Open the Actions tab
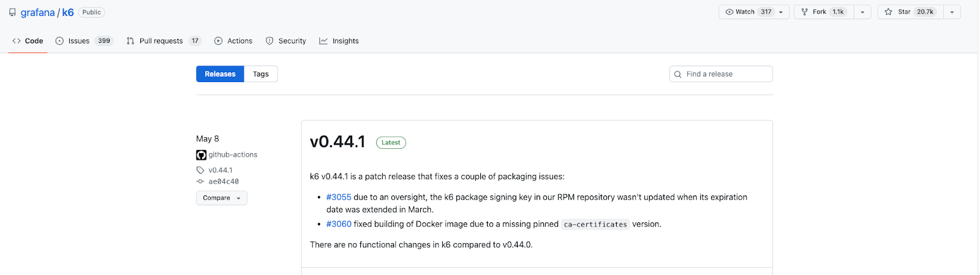The width and height of the screenshot is (980, 275). coord(233,41)
